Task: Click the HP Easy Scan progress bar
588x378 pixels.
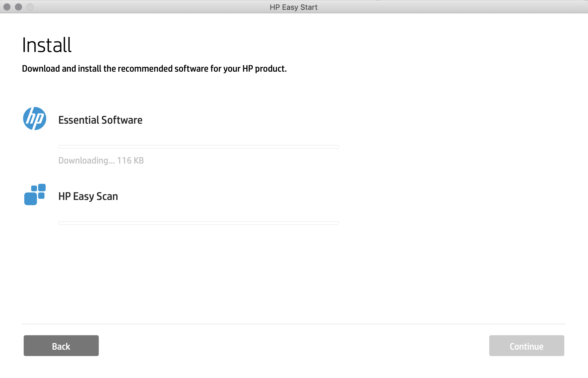Action: tap(198, 223)
